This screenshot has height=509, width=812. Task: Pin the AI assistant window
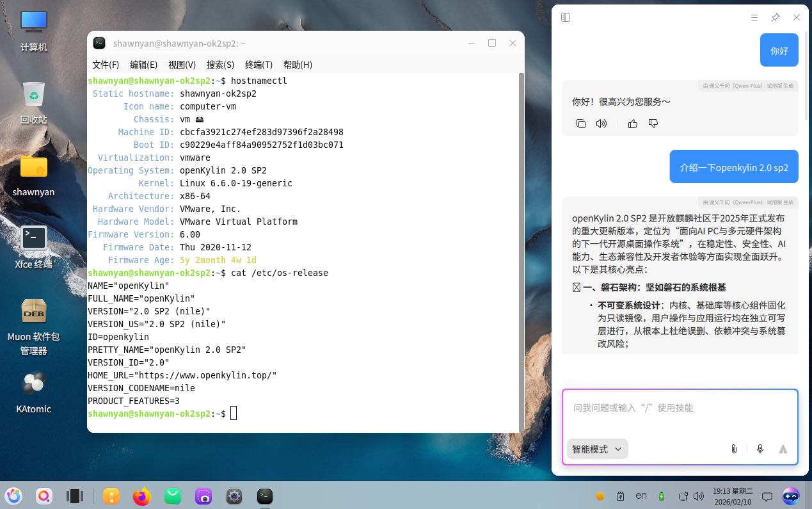tap(776, 17)
